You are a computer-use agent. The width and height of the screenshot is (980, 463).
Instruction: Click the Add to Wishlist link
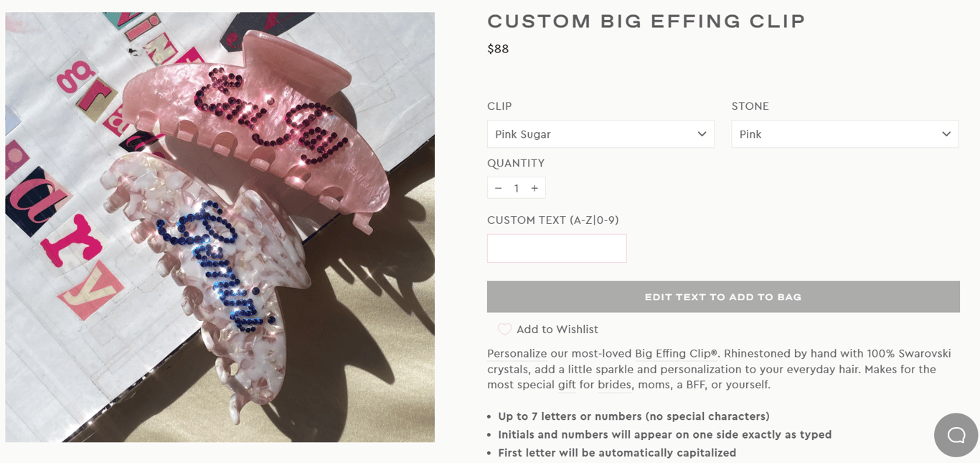(557, 329)
